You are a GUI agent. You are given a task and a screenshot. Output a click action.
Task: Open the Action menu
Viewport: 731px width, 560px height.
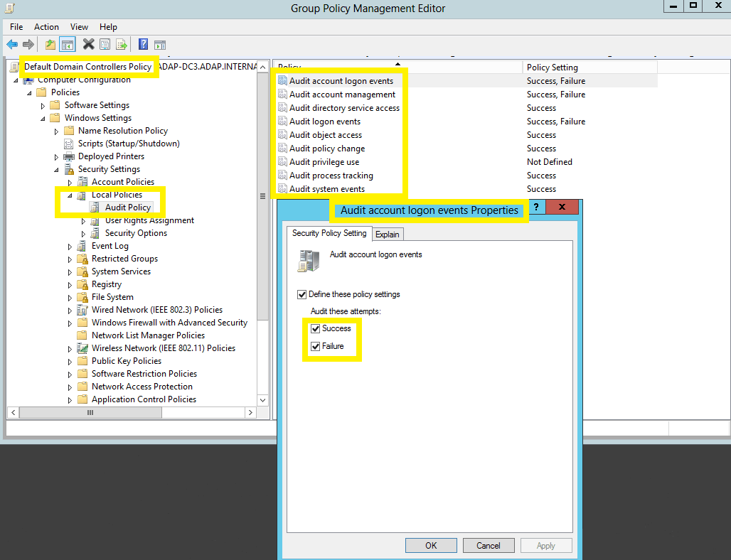pos(46,26)
